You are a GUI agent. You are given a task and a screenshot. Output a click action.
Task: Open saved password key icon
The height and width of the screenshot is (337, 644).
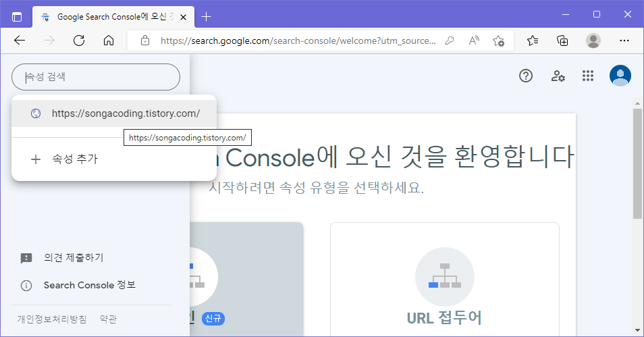point(450,41)
